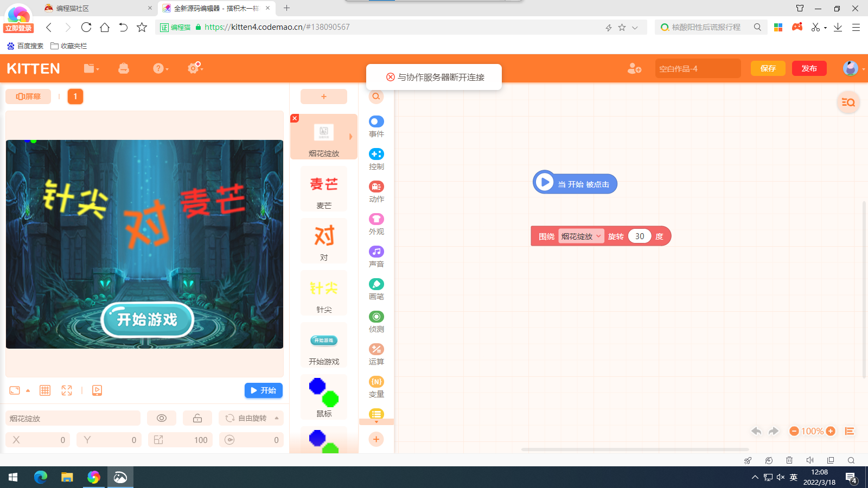Viewport: 868px width, 488px height.
Task: Click the Y position field
Action: pos(109,440)
